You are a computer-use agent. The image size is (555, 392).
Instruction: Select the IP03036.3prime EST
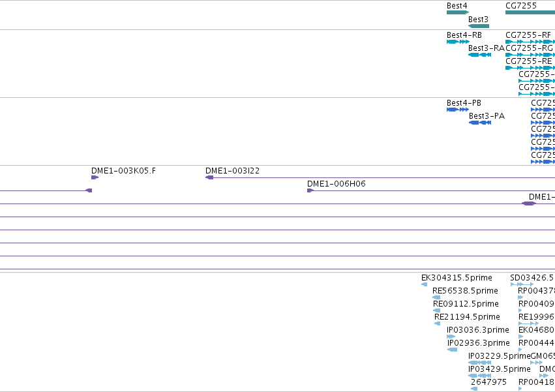point(451,337)
